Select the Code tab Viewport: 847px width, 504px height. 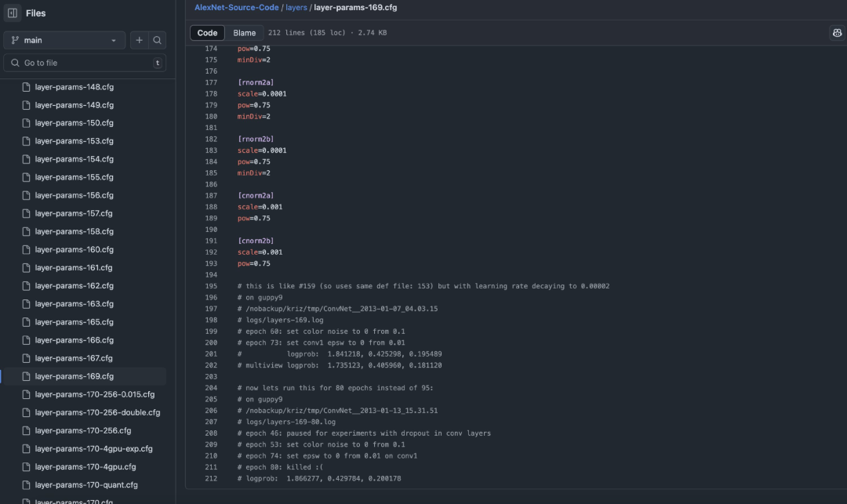click(x=207, y=33)
